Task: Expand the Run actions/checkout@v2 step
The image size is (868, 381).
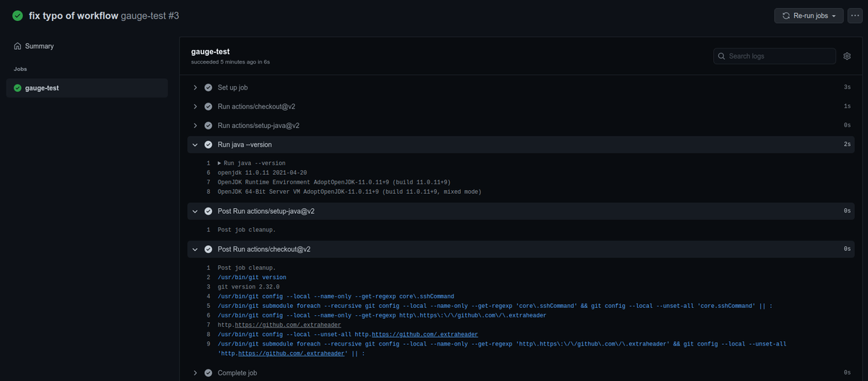Action: [x=195, y=106]
